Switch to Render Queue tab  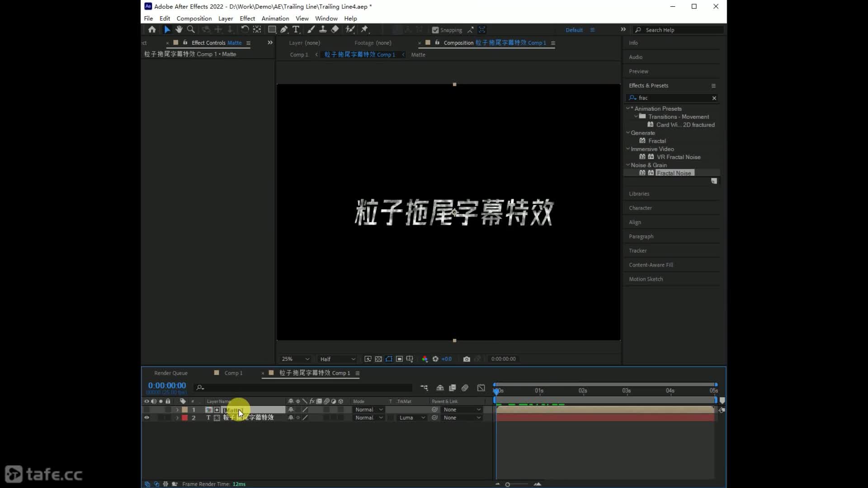[171, 373]
